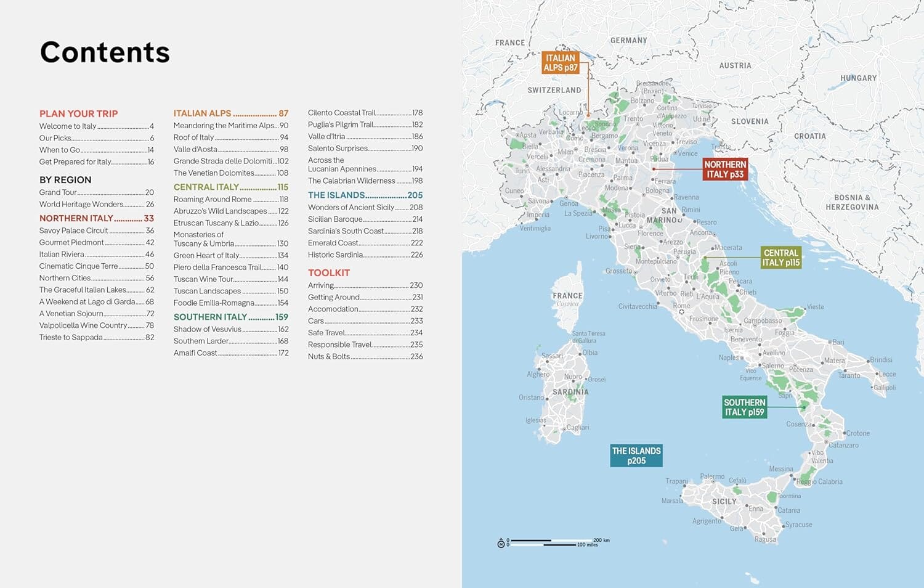This screenshot has width=924, height=588.
Task: Click the north arrow compass symbol
Action: [x=500, y=543]
